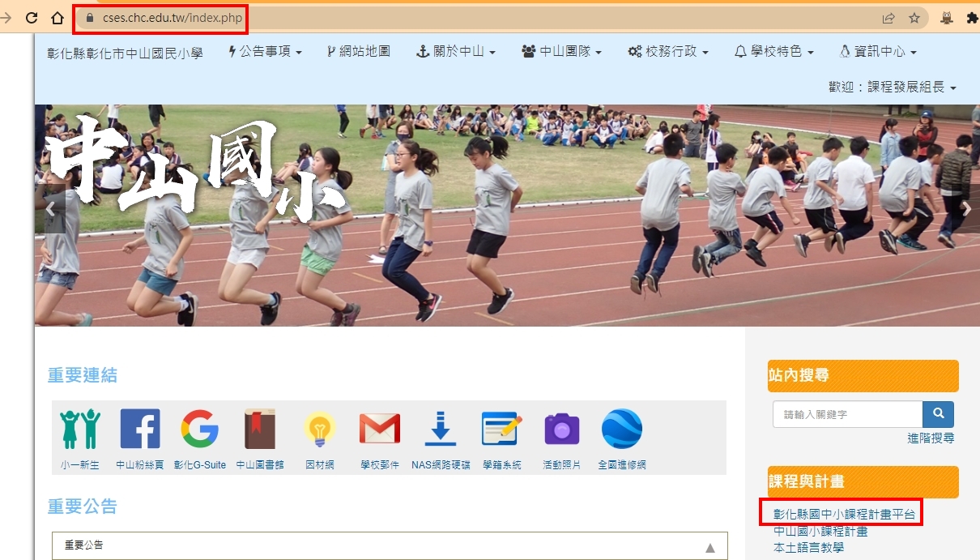Open the 本土語言教學 link

click(x=808, y=548)
